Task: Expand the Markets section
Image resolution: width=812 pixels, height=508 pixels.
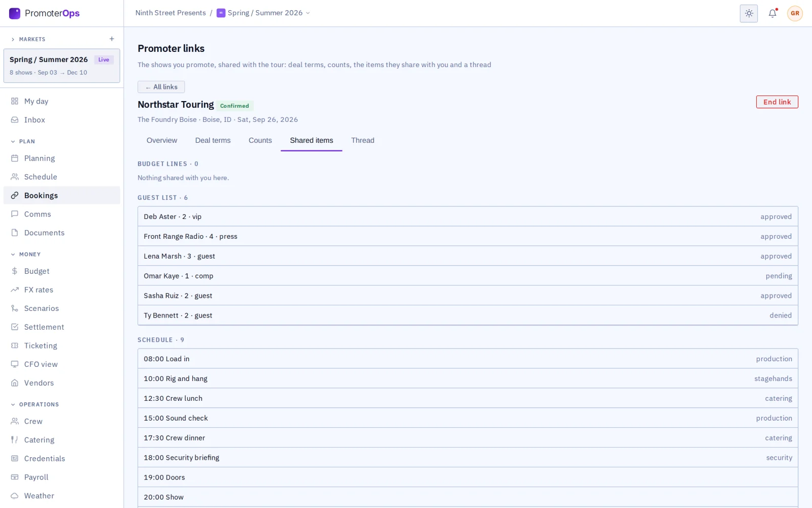Action: click(28, 39)
